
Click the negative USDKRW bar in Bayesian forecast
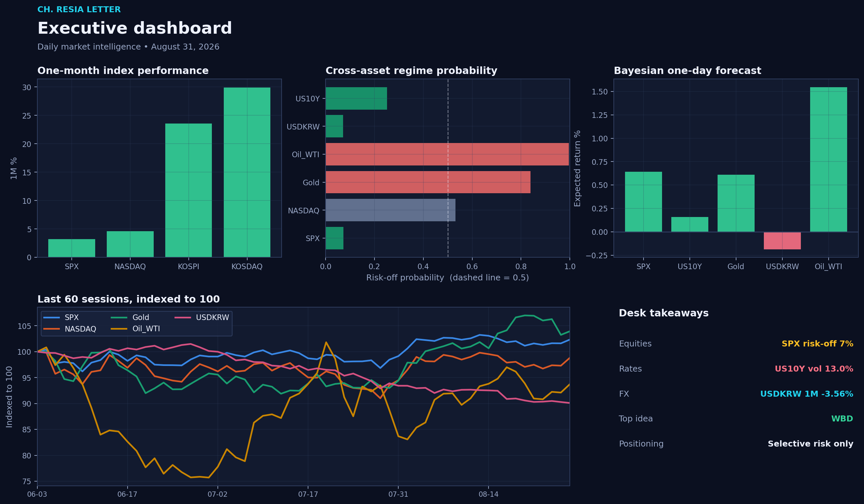click(x=782, y=240)
